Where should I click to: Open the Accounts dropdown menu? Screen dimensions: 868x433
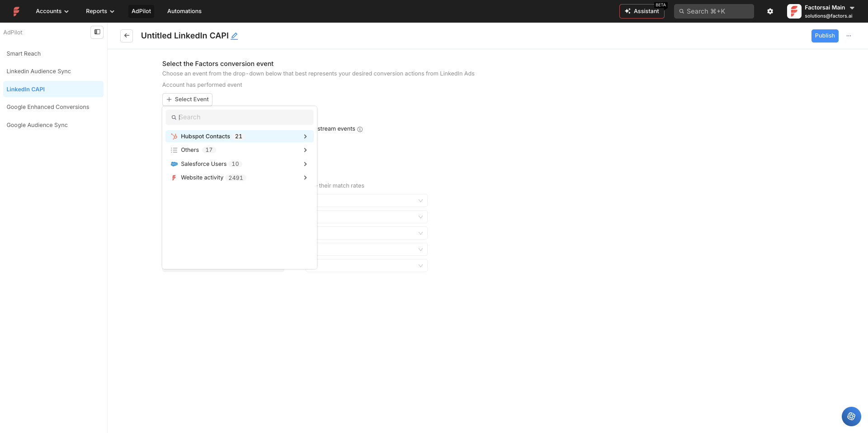tap(52, 11)
